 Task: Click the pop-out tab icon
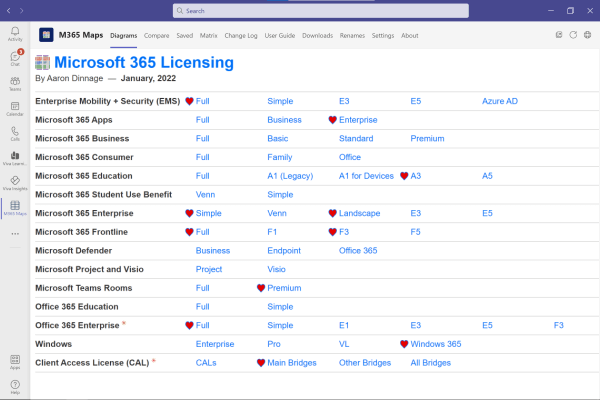pyautogui.click(x=559, y=35)
